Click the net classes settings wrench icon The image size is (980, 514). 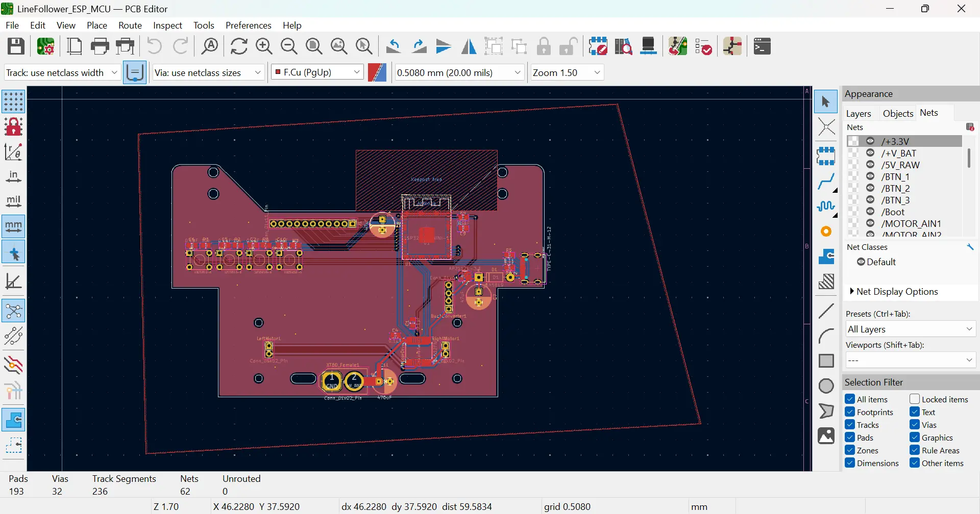970,247
